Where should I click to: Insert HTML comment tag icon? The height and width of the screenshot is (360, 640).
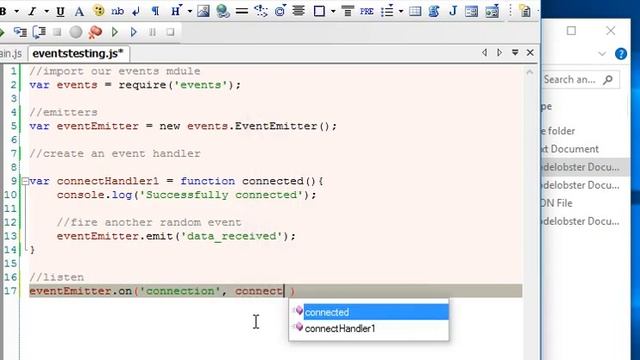pyautogui.click(x=261, y=11)
